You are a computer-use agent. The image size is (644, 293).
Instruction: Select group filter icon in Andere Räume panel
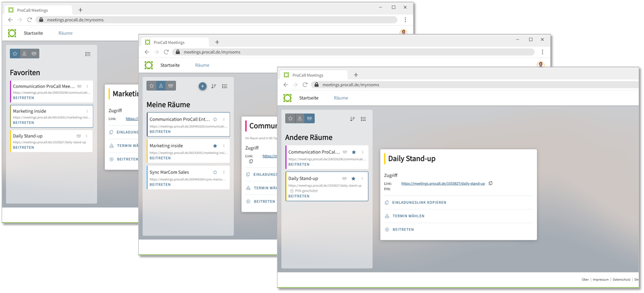click(310, 119)
